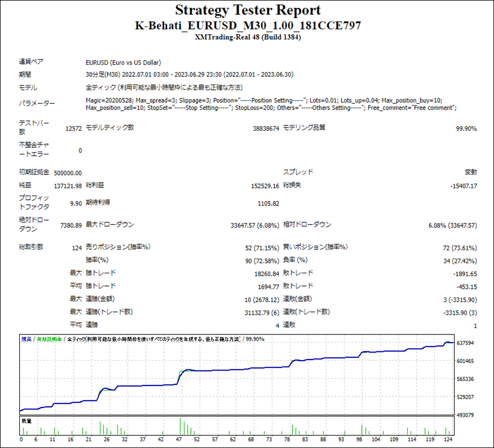This screenshot has height=448, width=494.
Task: Click modeling quality value 99.90%
Action: click(466, 128)
